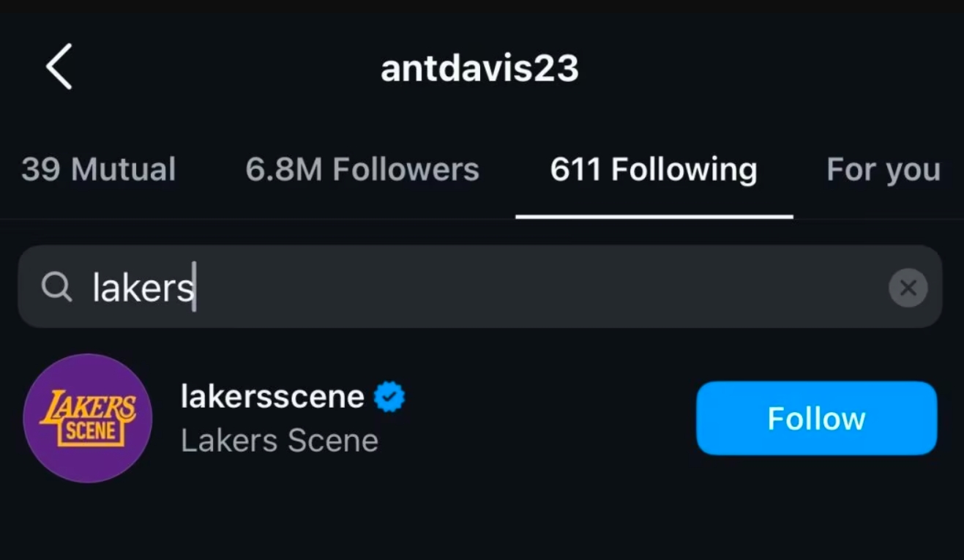Click the Lakers Scene display name
Screen dimensions: 964x560
280,441
